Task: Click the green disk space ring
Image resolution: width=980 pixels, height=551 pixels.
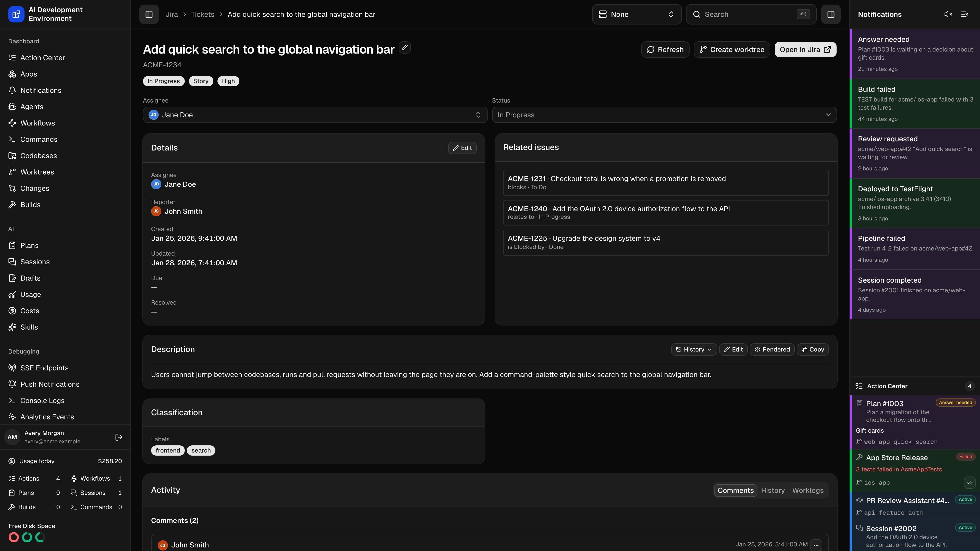Action: coord(27,537)
